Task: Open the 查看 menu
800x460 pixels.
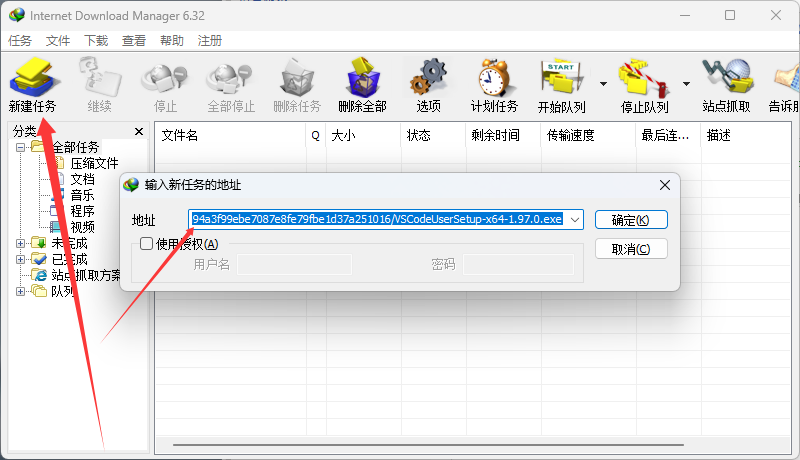Action: 134,41
